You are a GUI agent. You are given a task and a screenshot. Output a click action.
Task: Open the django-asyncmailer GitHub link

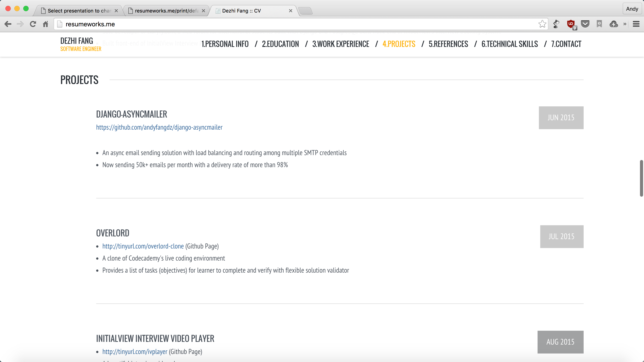click(159, 127)
